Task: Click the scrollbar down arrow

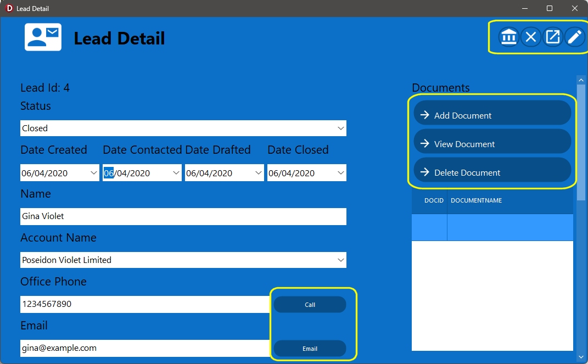Action: 581,357
